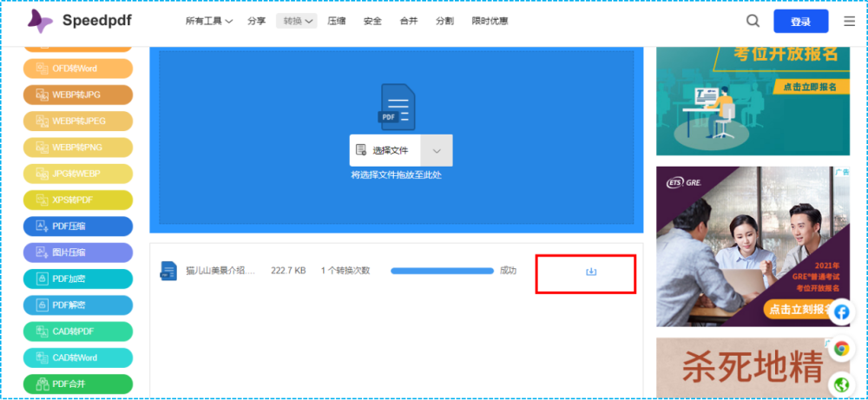Open the 合并 menu item
868x400 pixels.
click(x=409, y=21)
